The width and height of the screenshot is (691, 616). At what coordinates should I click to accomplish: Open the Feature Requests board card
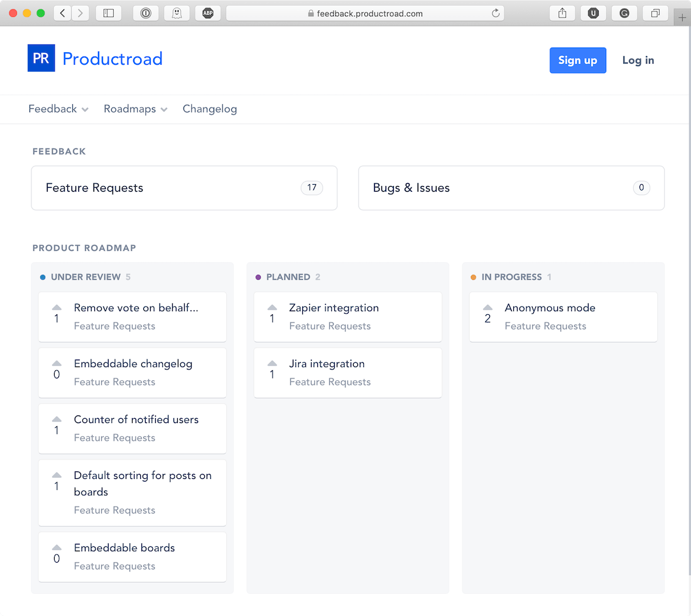184,188
